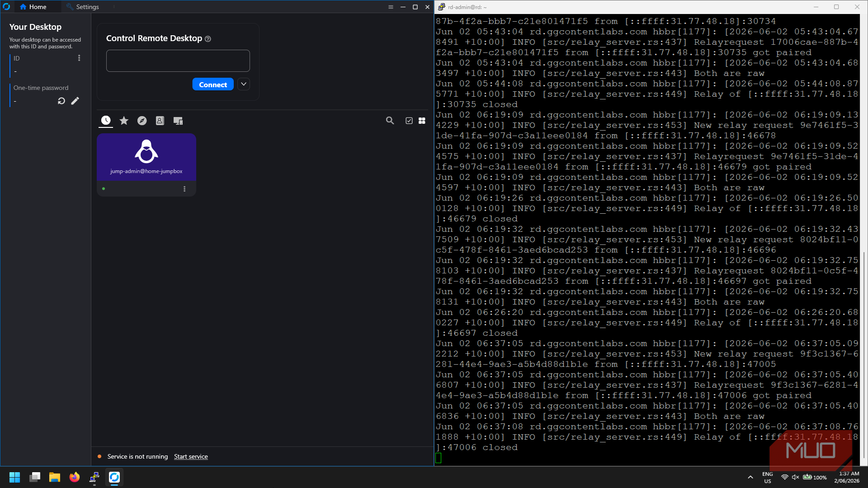Click the Start service link
868x488 pixels.
191,456
